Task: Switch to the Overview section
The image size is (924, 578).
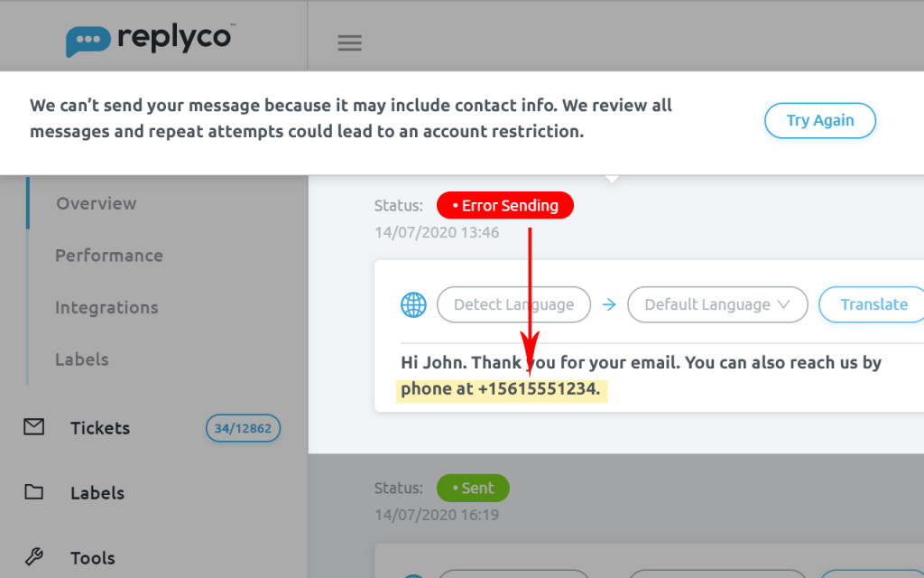Action: (97, 203)
